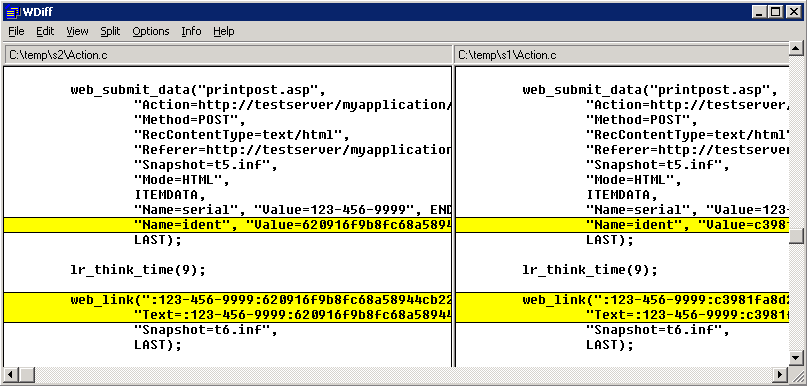Open the Info menu
This screenshot has height=386, width=807.
tap(191, 31)
